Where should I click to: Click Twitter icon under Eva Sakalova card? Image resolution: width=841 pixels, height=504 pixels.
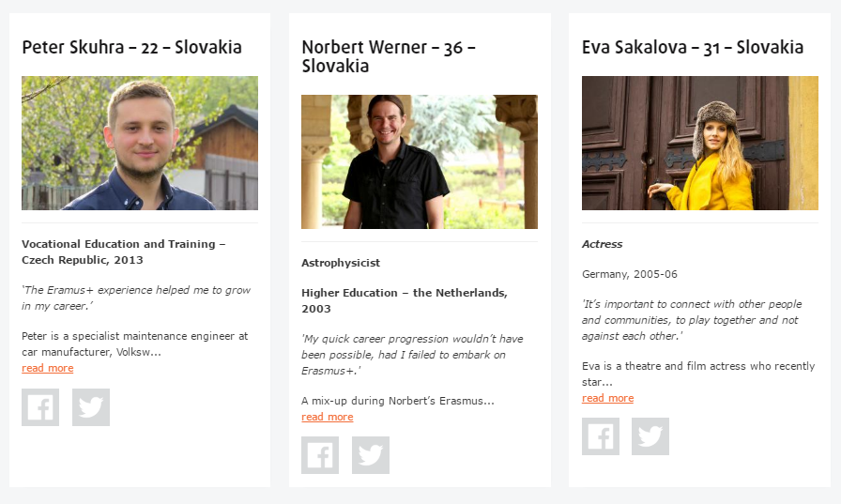[650, 436]
